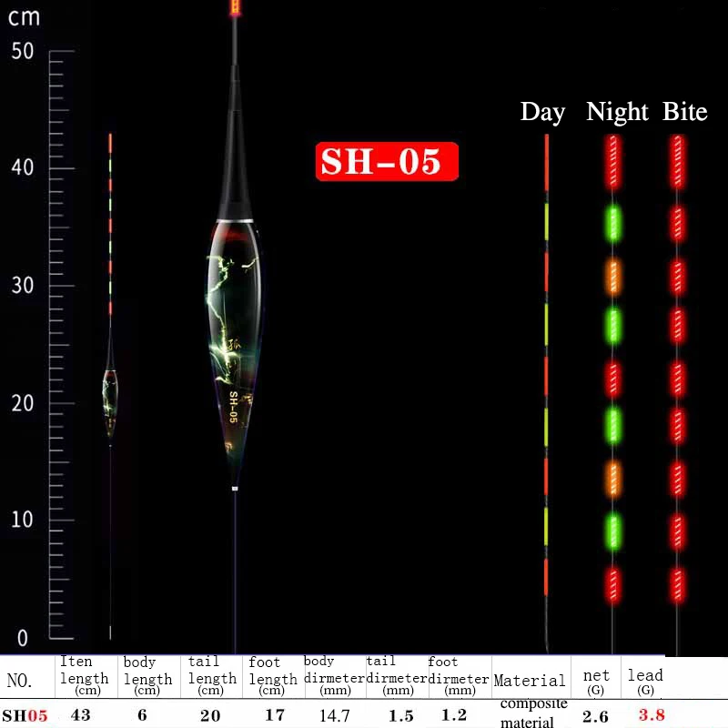
Task: Click the foot diameter value "1.2"
Action: (453, 715)
